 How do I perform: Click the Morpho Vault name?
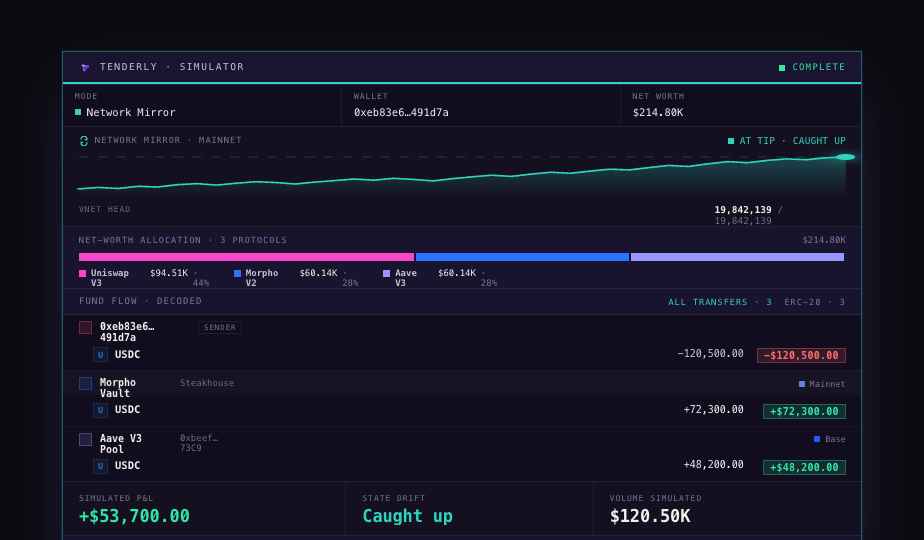click(x=118, y=388)
